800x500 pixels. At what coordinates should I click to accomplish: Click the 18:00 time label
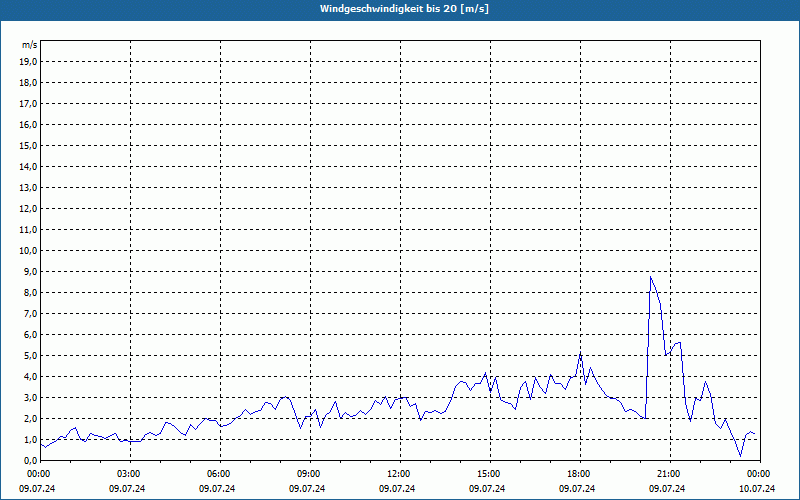(579, 474)
